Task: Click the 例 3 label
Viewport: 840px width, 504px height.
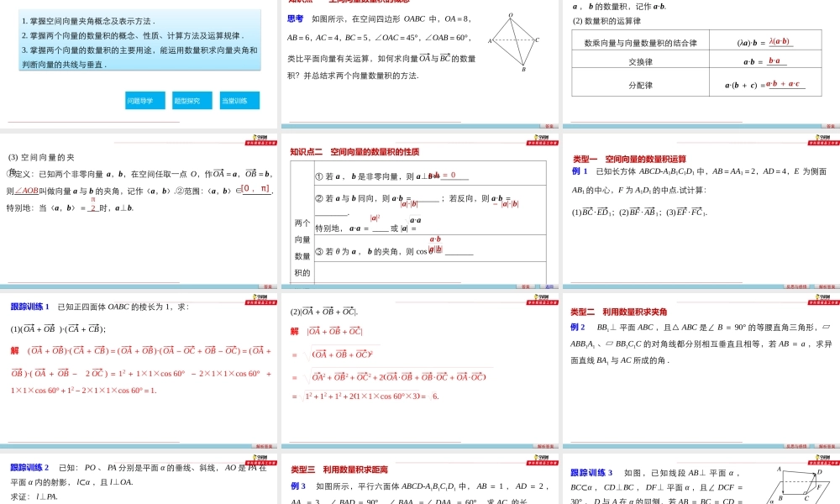Action: [x=298, y=486]
